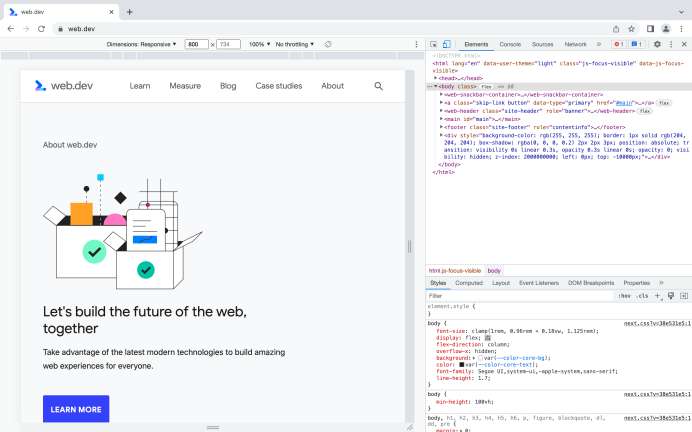
Task: Click the Case studies nav link
Action: click(x=279, y=86)
